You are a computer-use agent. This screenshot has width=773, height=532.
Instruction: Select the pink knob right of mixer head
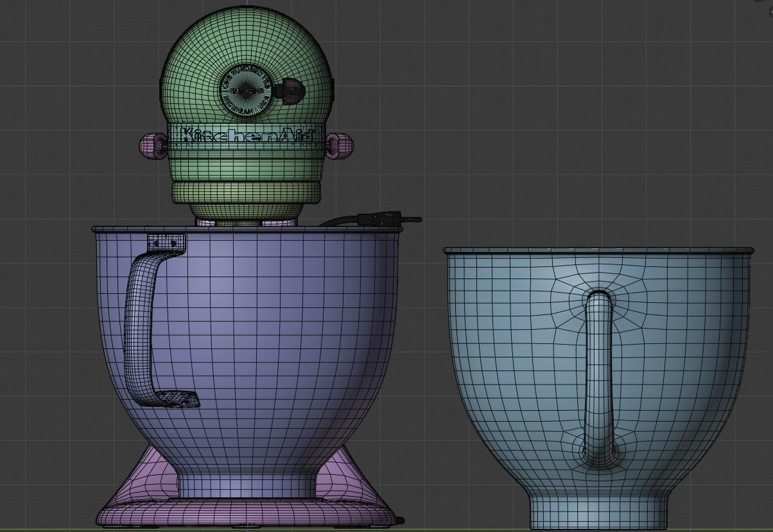[x=338, y=145]
